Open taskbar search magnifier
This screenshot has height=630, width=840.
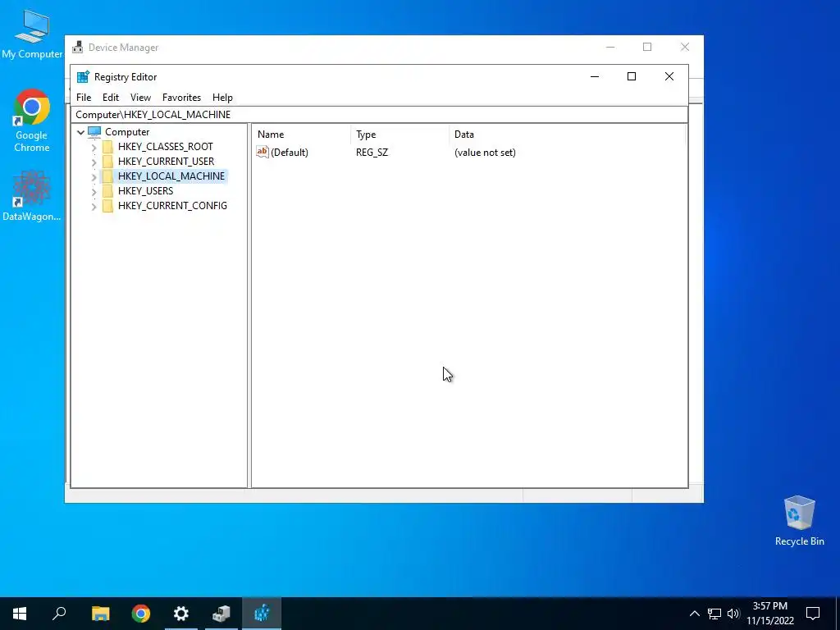59,614
